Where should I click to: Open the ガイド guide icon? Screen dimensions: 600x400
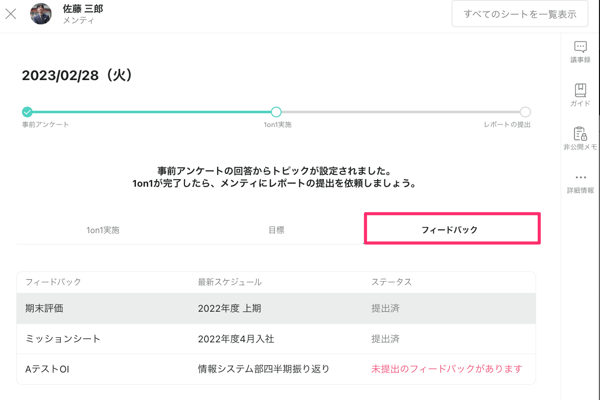580,95
